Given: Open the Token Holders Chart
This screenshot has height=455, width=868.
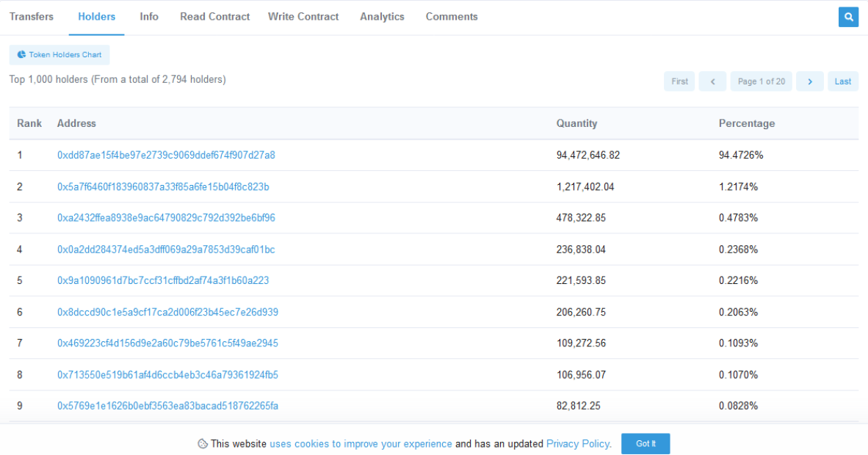Looking at the screenshot, I should 59,55.
